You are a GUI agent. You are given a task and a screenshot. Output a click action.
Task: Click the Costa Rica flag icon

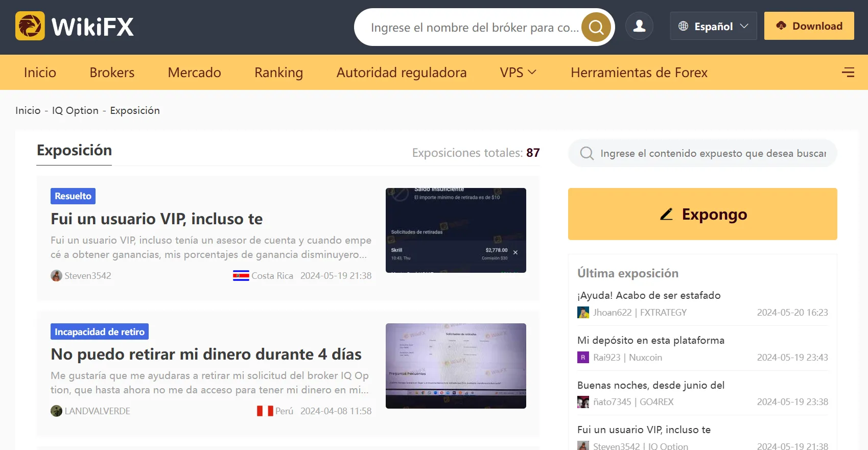click(241, 276)
